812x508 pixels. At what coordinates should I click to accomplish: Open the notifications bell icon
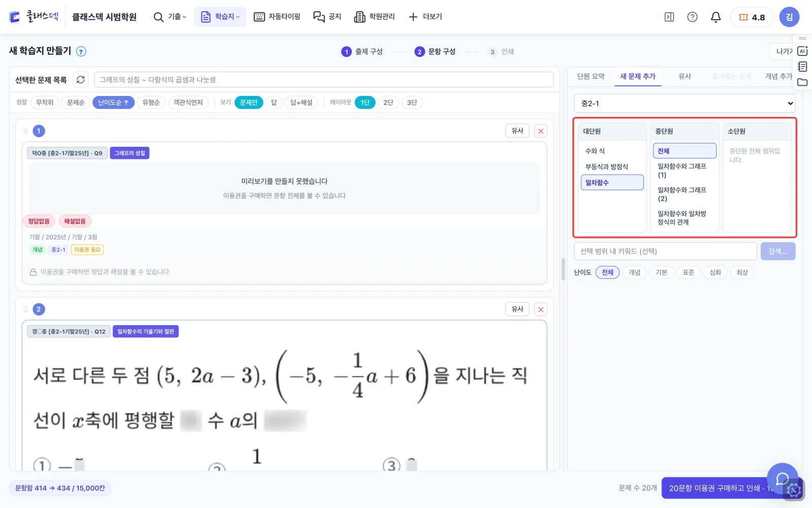[x=716, y=17]
